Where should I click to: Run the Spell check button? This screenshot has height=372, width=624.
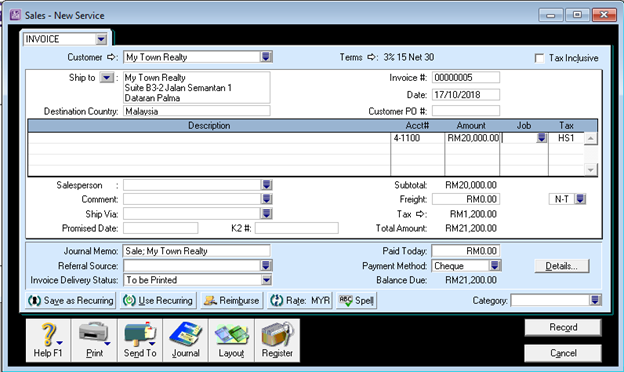357,300
